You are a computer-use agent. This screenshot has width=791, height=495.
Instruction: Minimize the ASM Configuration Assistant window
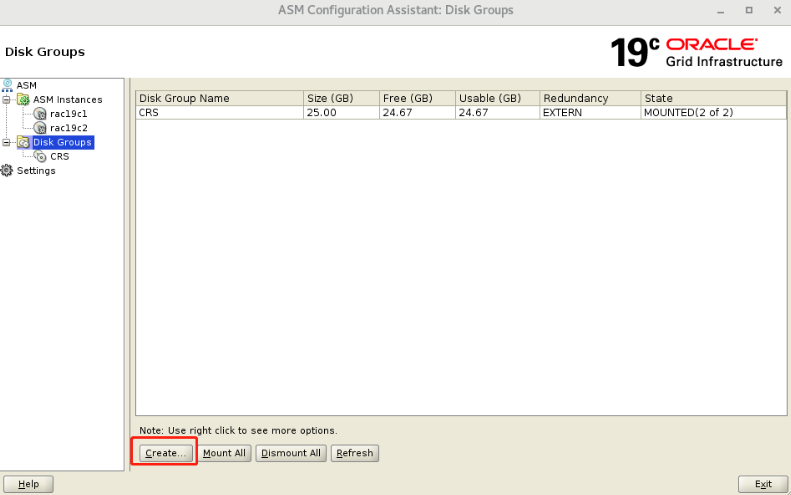click(x=721, y=11)
